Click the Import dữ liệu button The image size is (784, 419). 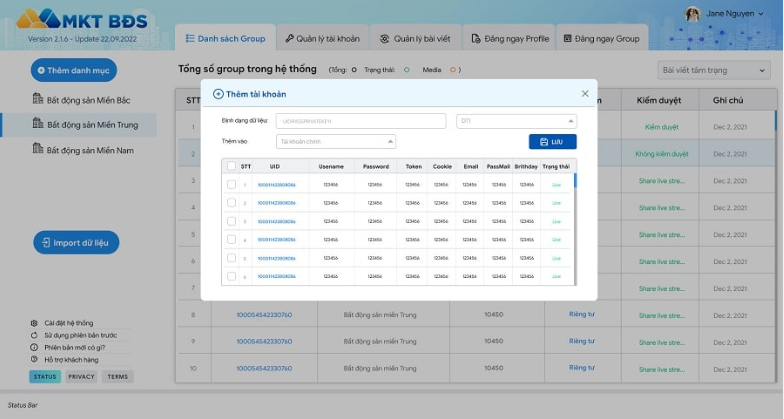point(77,242)
